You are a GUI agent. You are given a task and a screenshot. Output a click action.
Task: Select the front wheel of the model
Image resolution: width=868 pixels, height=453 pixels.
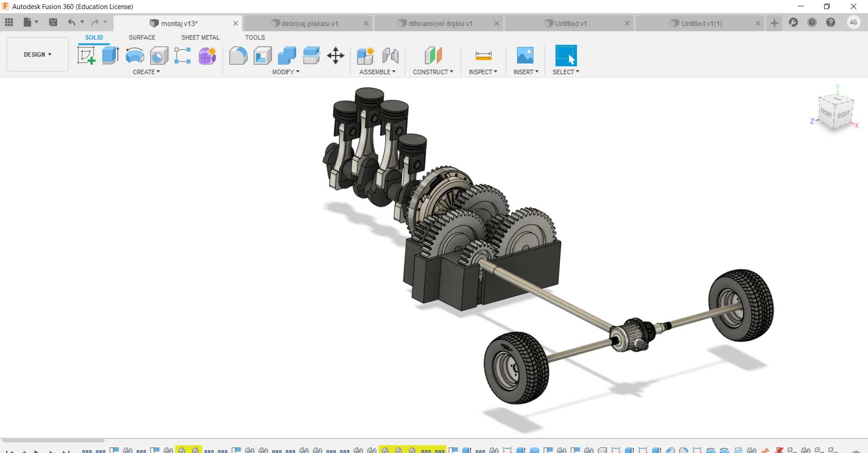[516, 368]
